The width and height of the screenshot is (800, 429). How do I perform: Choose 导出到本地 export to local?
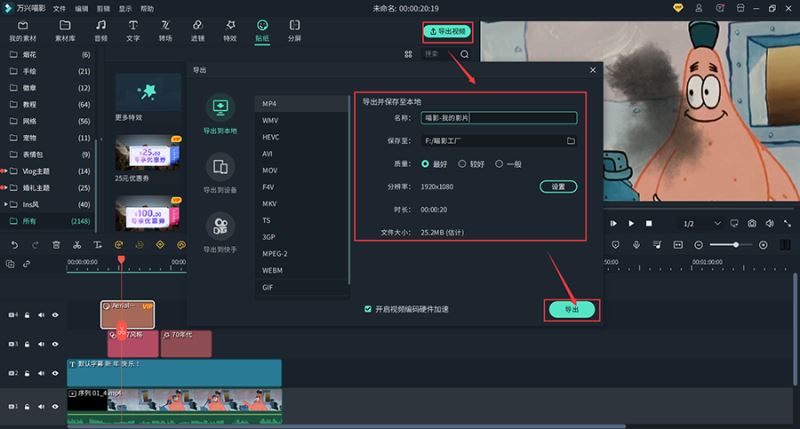(x=220, y=114)
